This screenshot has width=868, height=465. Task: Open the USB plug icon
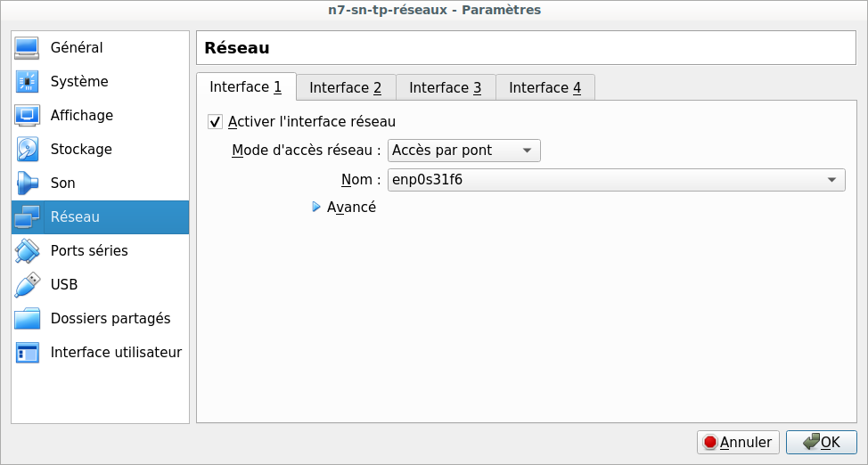tap(27, 284)
